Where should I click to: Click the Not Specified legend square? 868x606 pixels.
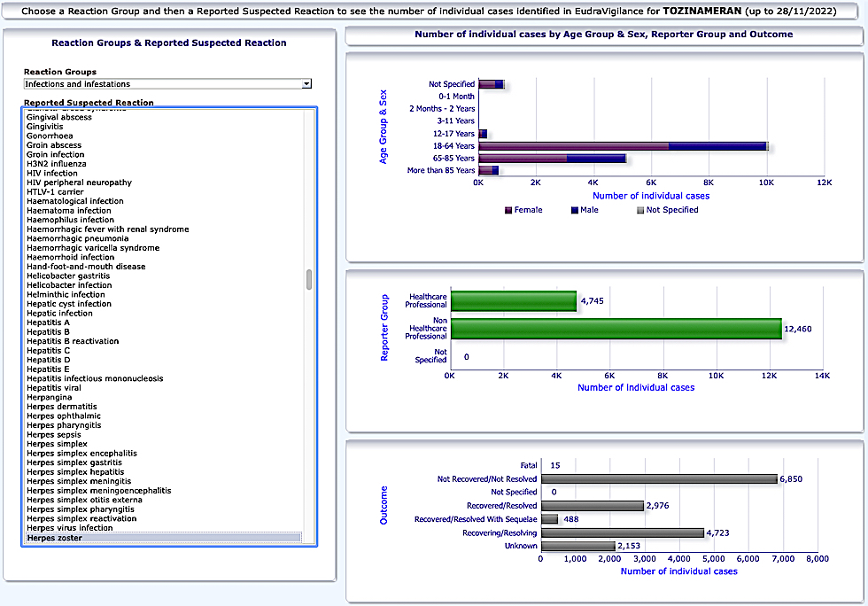640,211
